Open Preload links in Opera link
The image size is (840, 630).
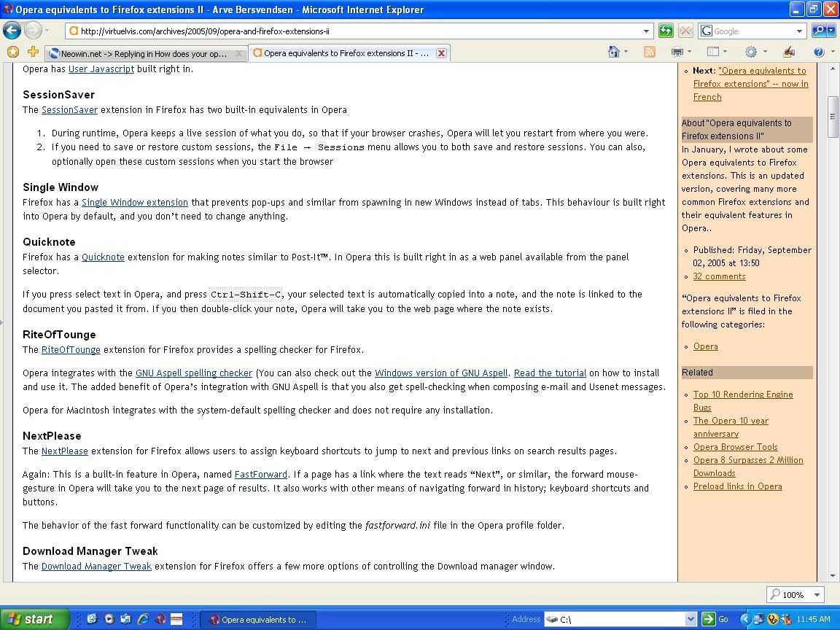pyautogui.click(x=738, y=486)
